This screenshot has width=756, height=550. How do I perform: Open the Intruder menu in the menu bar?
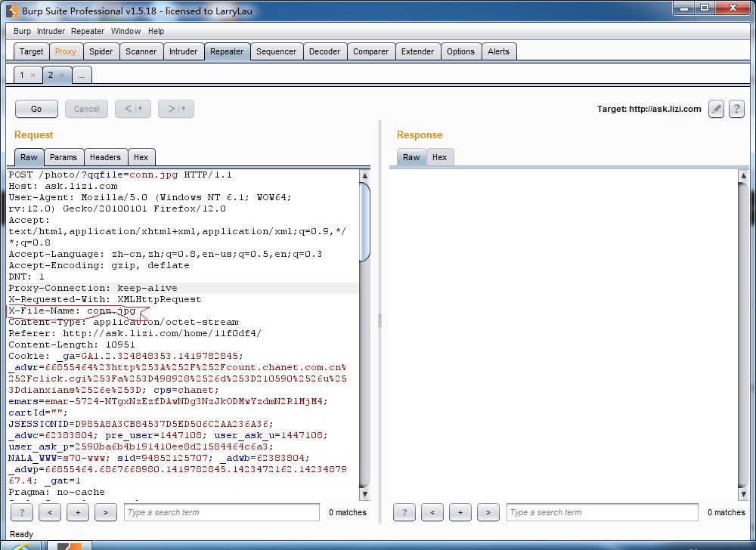coord(51,31)
